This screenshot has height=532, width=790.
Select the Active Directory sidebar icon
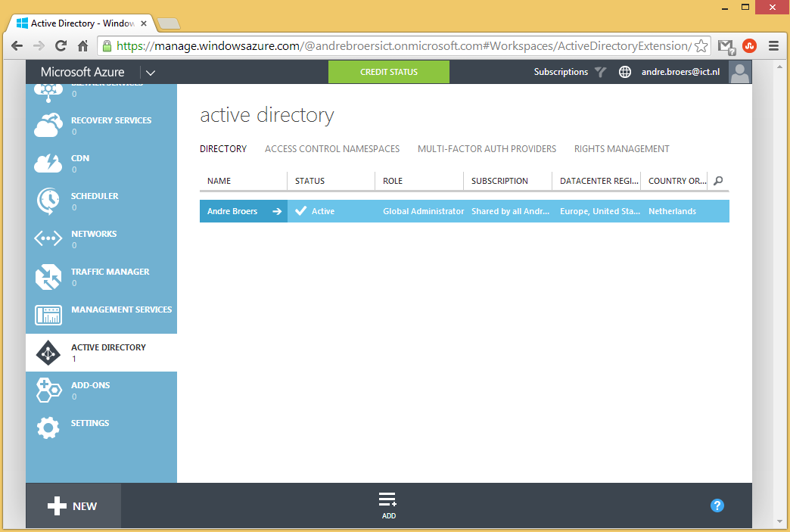point(48,352)
